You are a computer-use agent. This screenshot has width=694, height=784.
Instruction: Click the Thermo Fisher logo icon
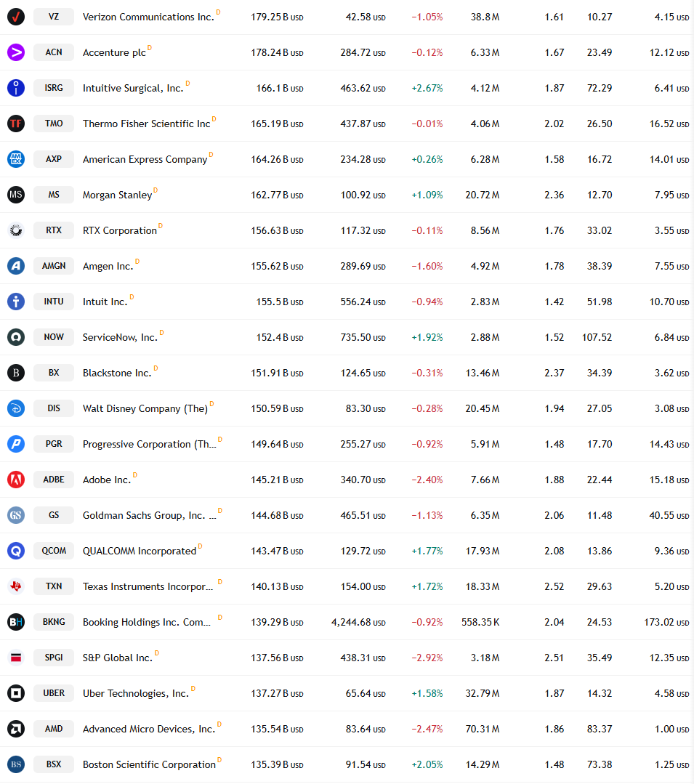(16, 123)
